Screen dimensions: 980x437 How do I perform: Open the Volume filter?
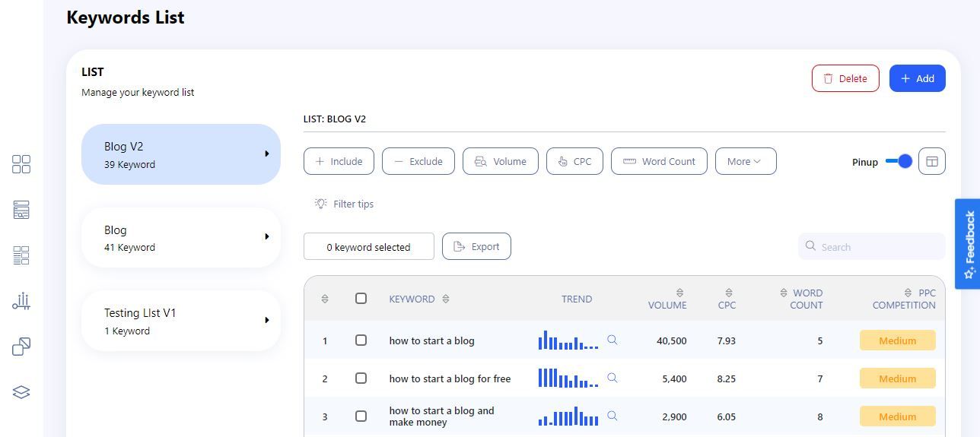pos(501,161)
